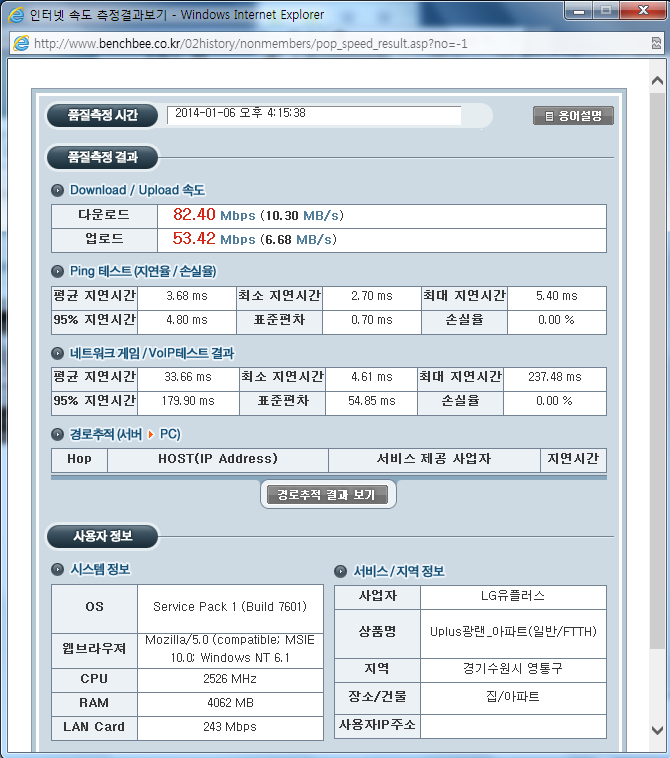
Task: Click the 경로추적 결과 보기 button
Action: tap(328, 495)
